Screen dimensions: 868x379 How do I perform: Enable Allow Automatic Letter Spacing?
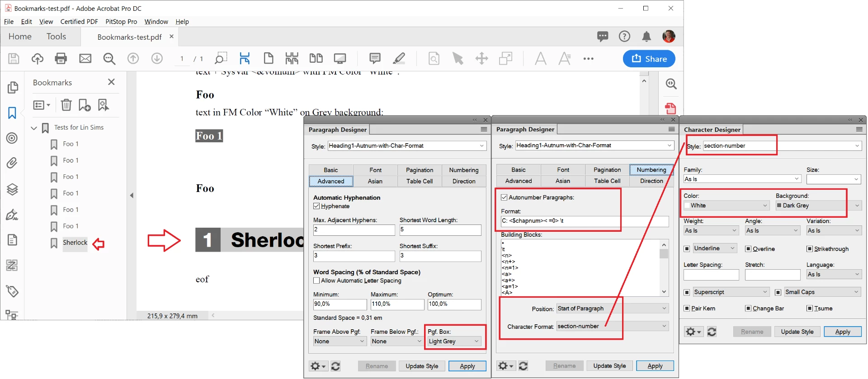[316, 281]
